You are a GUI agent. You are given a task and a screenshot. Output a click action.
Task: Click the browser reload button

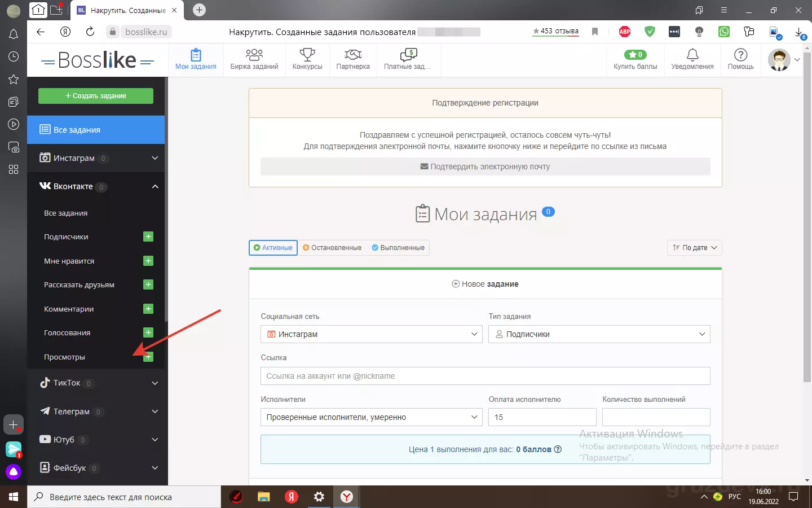90,32
